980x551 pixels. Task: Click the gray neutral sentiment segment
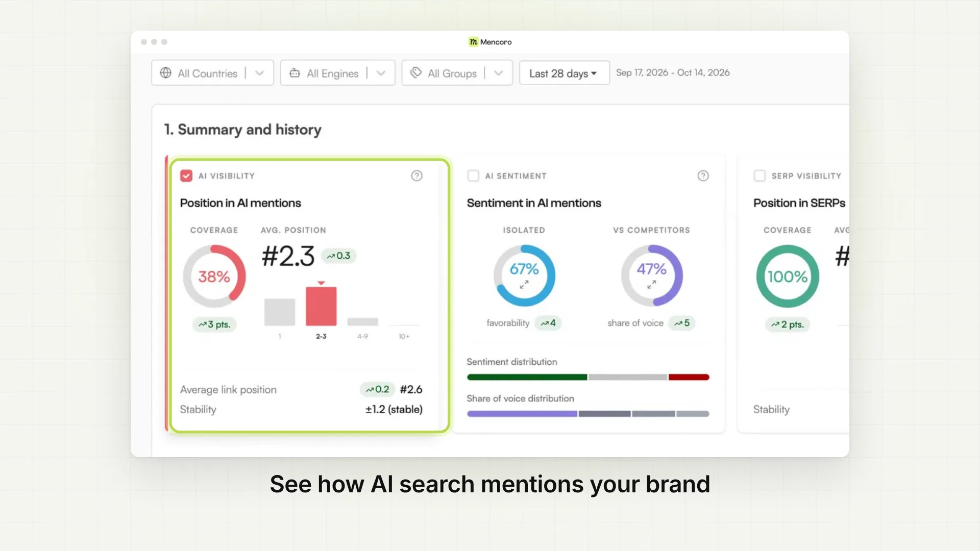point(628,378)
